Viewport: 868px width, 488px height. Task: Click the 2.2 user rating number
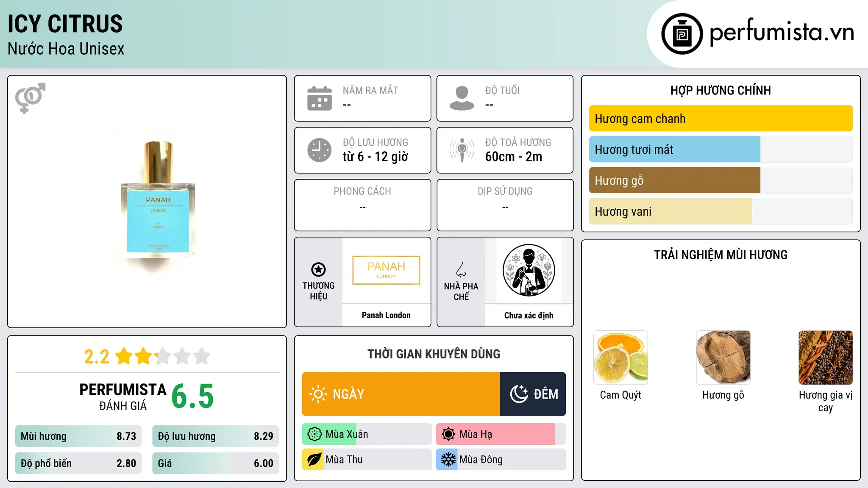[x=97, y=357]
